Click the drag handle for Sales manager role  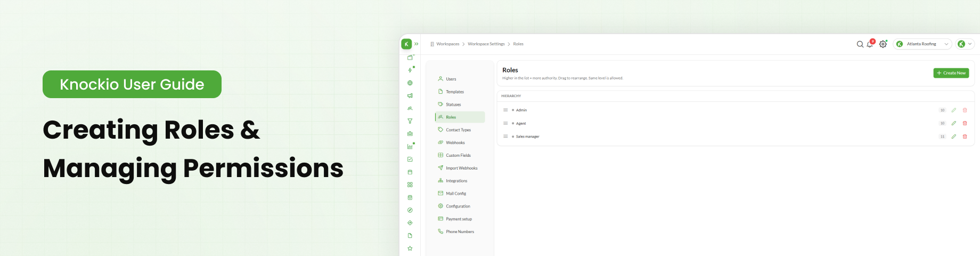pyautogui.click(x=505, y=137)
